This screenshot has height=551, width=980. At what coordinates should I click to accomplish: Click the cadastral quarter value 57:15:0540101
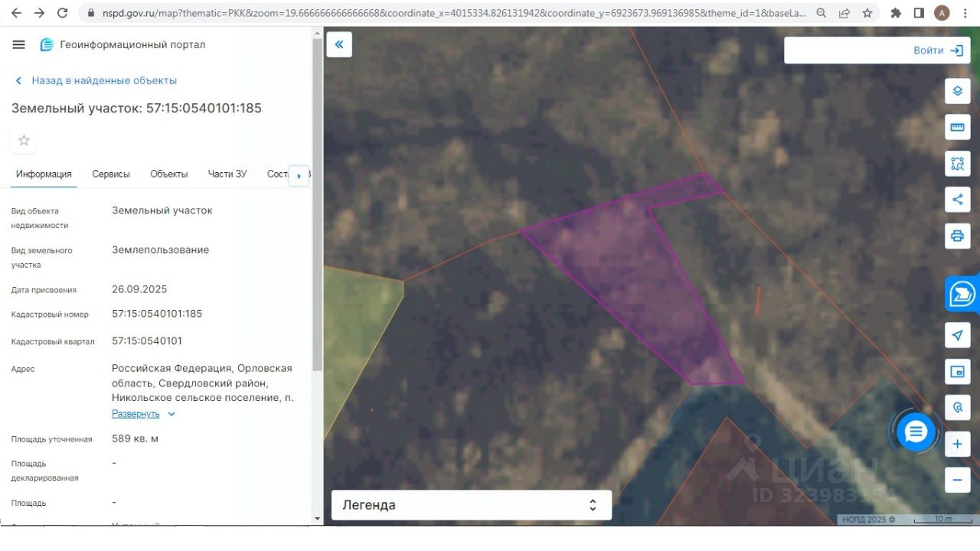(x=147, y=341)
